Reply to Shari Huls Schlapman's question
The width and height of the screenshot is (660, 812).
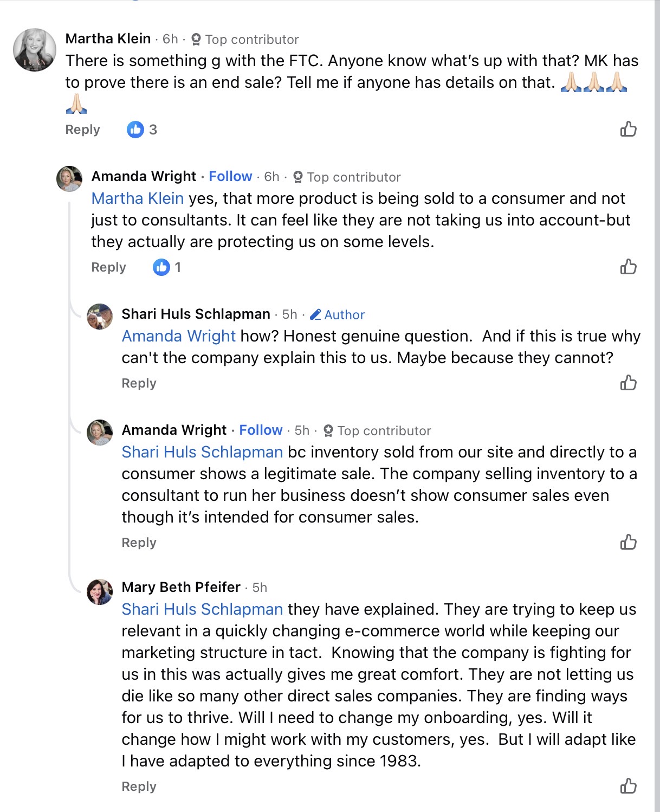(x=139, y=383)
